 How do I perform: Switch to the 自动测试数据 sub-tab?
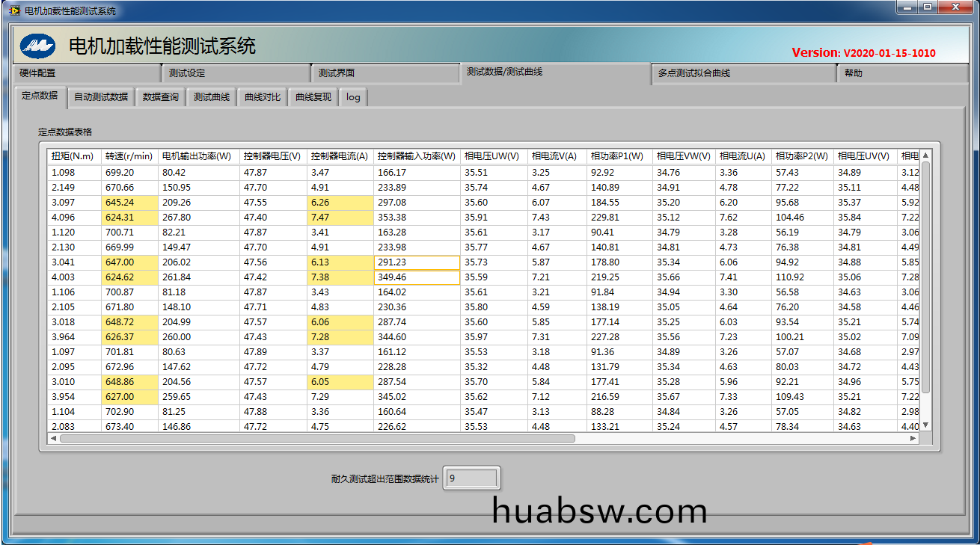(101, 97)
